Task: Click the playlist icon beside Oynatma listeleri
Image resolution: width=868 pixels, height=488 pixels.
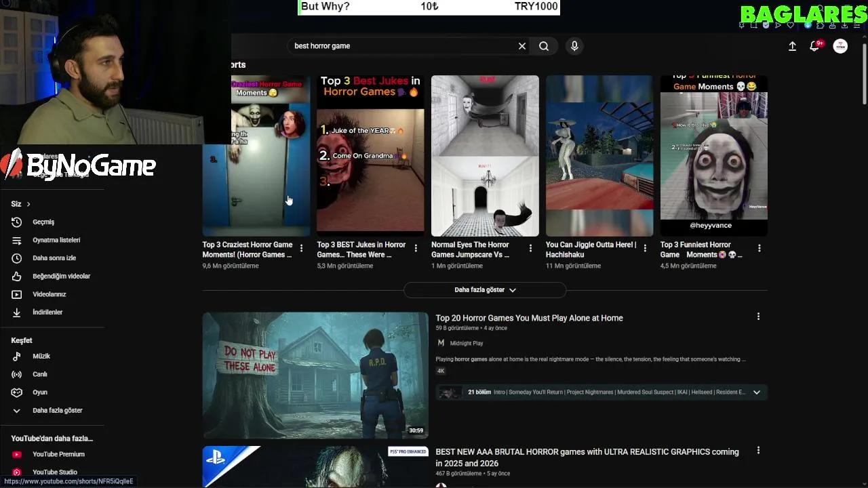Action: tap(17, 240)
